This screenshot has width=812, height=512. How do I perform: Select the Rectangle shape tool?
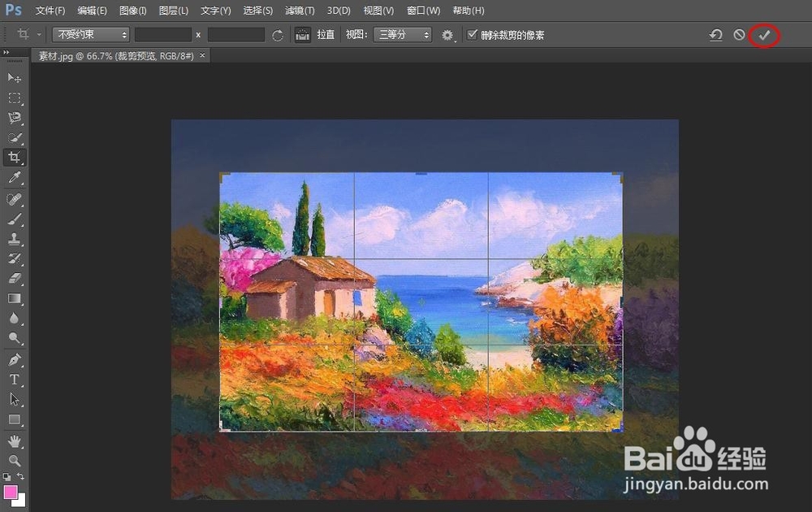click(x=14, y=419)
